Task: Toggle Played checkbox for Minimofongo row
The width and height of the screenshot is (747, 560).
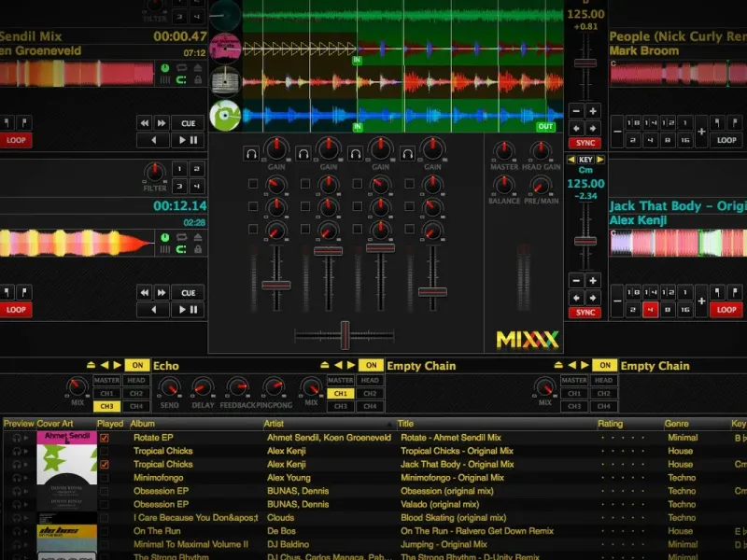Action: (x=105, y=478)
